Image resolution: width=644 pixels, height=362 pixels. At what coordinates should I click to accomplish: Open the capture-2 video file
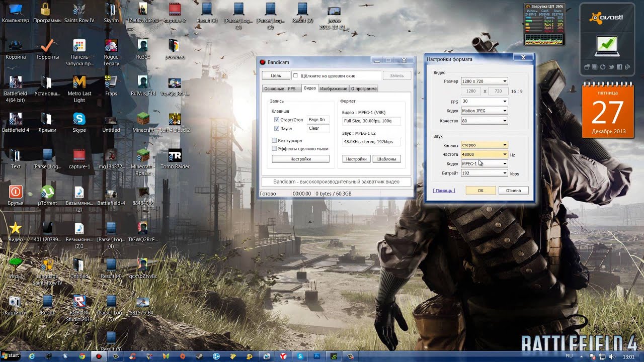(175, 13)
